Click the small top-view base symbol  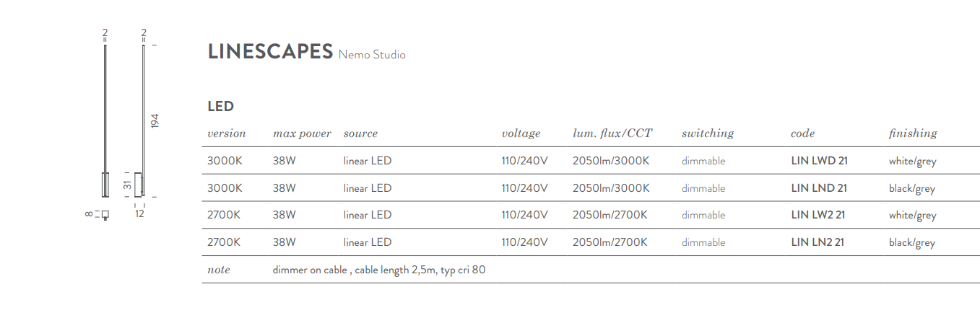pyautogui.click(x=105, y=214)
